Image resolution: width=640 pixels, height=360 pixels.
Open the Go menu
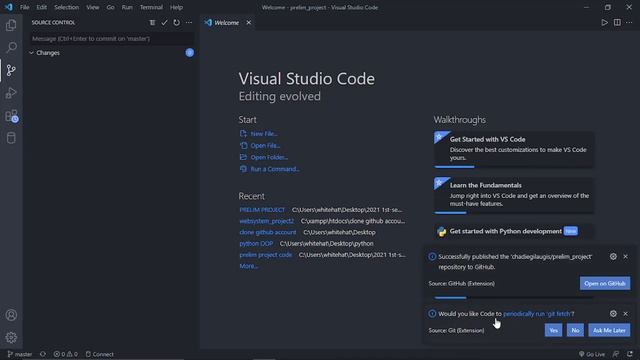point(110,7)
